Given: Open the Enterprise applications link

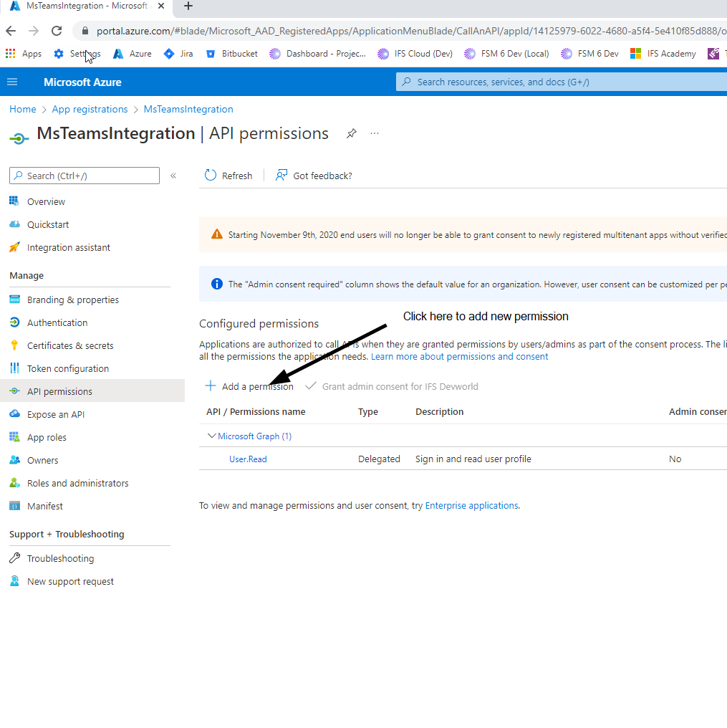Looking at the screenshot, I should click(471, 505).
